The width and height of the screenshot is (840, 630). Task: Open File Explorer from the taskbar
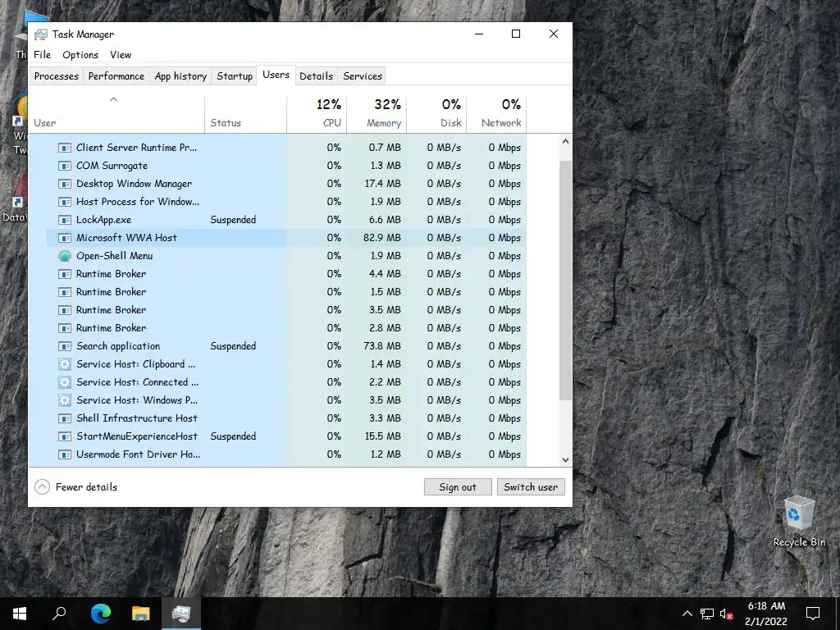point(141,614)
